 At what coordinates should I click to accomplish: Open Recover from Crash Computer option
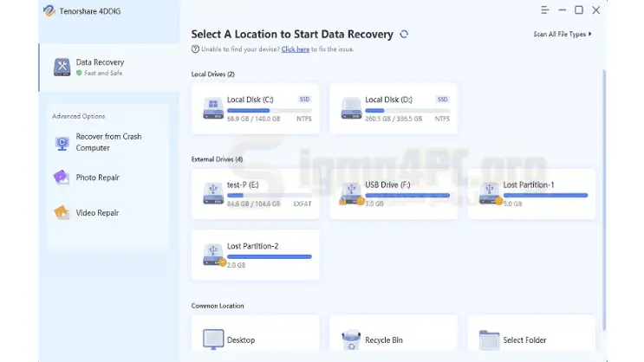[108, 142]
